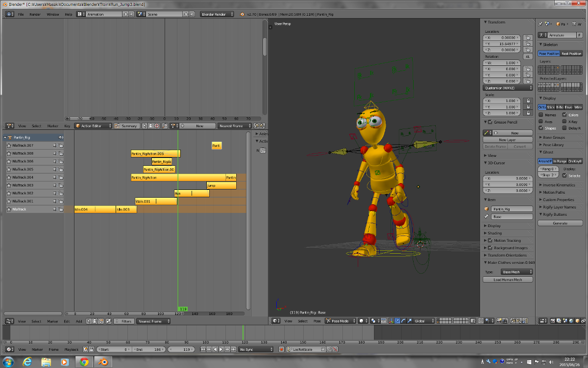Collapse the Pantin_Rig tree in NLA
The image size is (588, 368).
pos(5,137)
